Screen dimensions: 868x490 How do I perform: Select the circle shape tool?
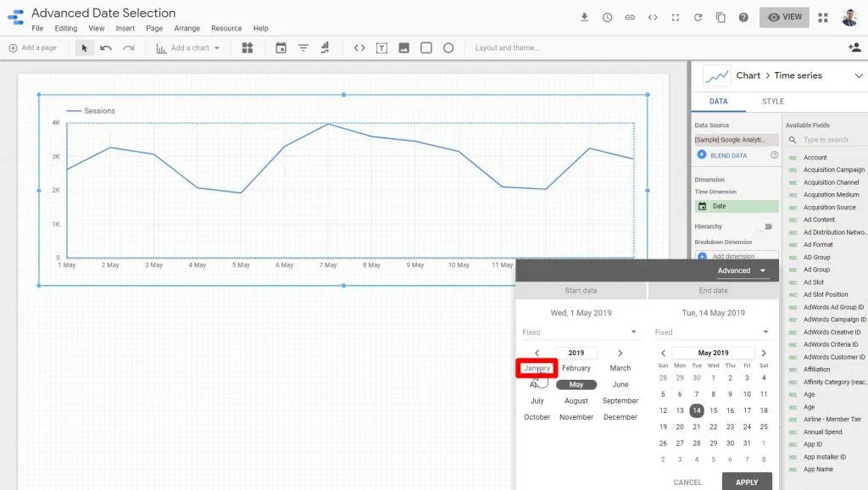pos(448,48)
